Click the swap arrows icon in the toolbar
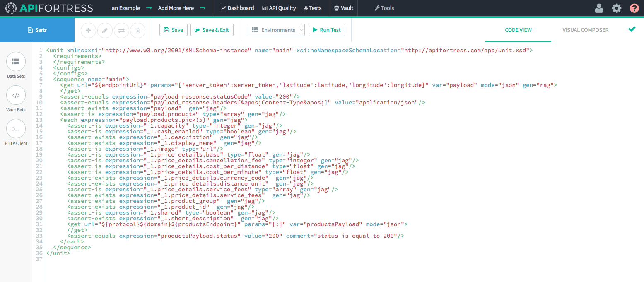The width and height of the screenshot is (644, 282). (x=121, y=30)
